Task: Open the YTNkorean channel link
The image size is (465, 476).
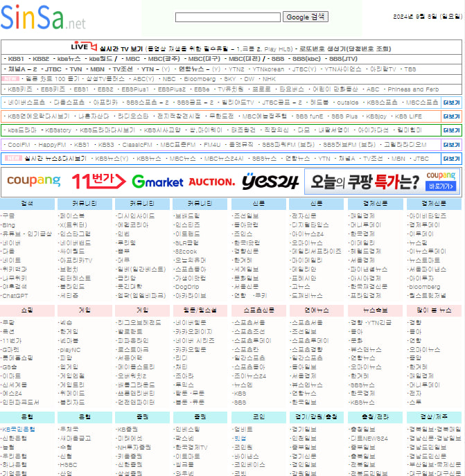Action: (x=268, y=69)
